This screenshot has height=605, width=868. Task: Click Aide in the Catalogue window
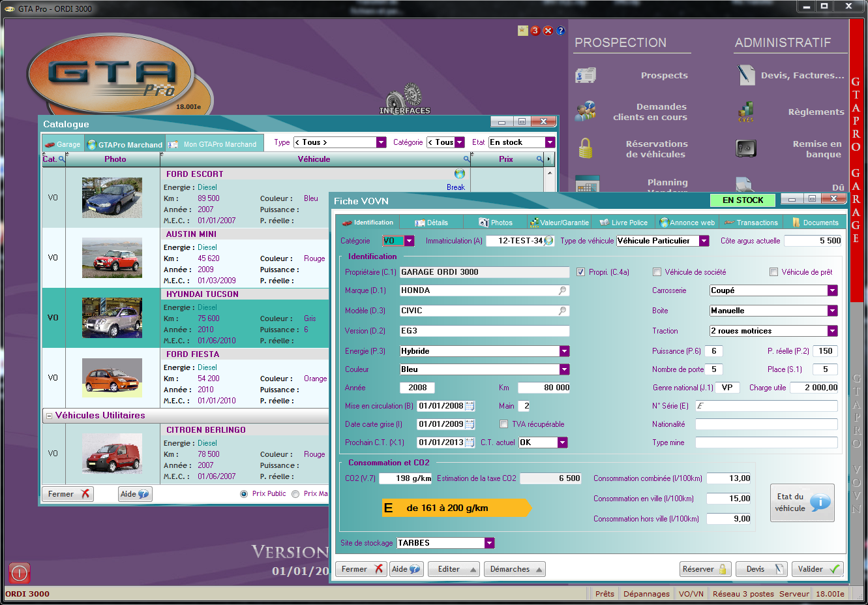coord(135,494)
